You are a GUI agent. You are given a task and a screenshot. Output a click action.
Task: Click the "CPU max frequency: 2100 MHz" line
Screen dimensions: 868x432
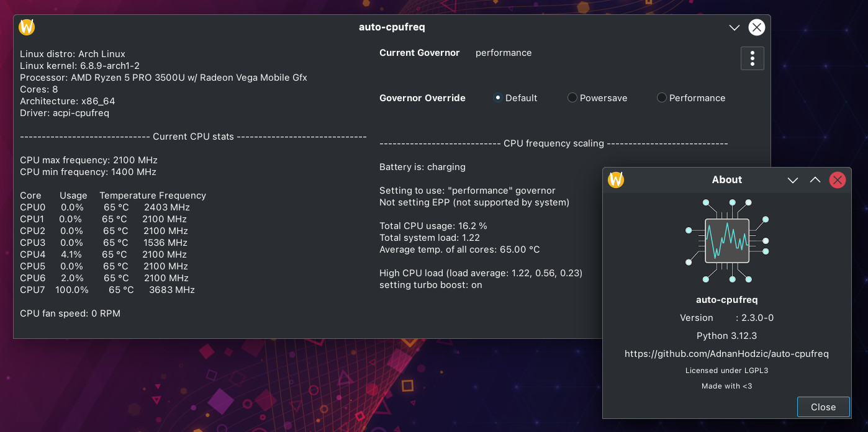click(x=89, y=160)
